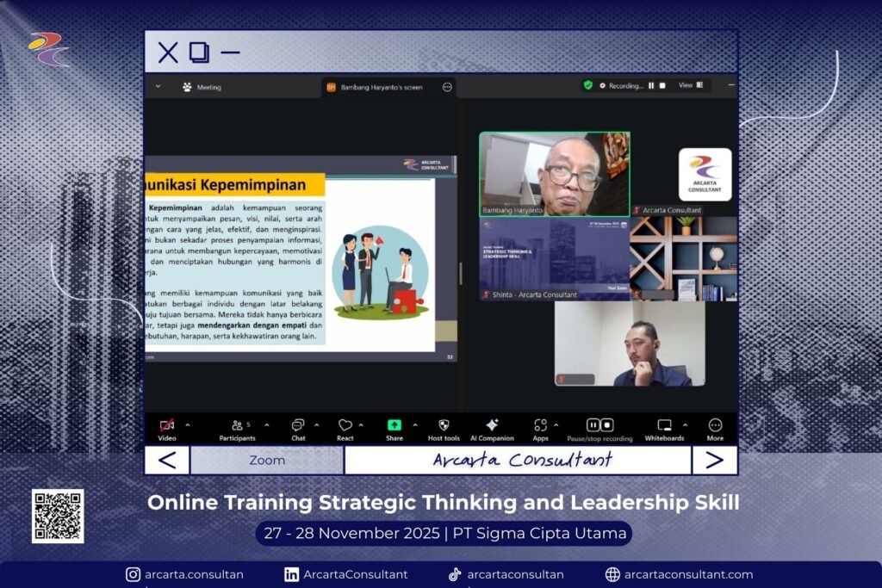The width and height of the screenshot is (882, 588).
Task: Expand the Share options chevron
Action: tap(415, 424)
